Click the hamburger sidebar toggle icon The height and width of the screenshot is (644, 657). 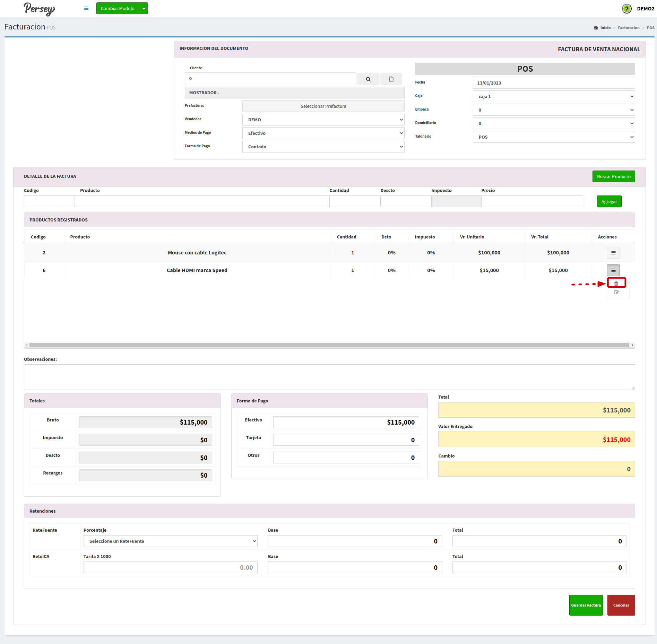(86, 8)
